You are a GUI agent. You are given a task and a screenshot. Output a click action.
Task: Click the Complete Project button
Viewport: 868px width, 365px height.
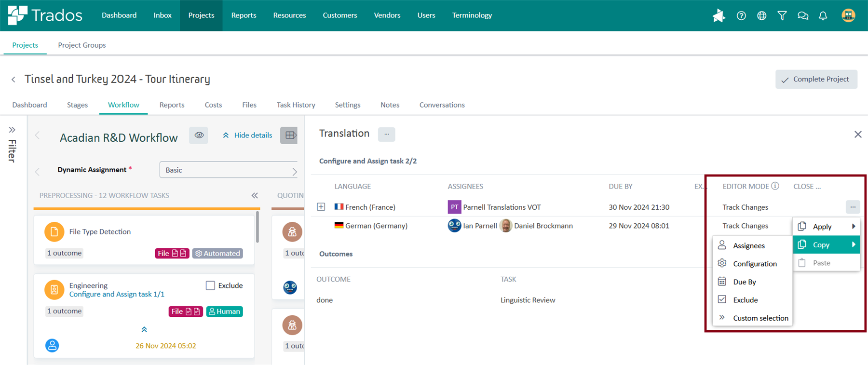pos(816,80)
